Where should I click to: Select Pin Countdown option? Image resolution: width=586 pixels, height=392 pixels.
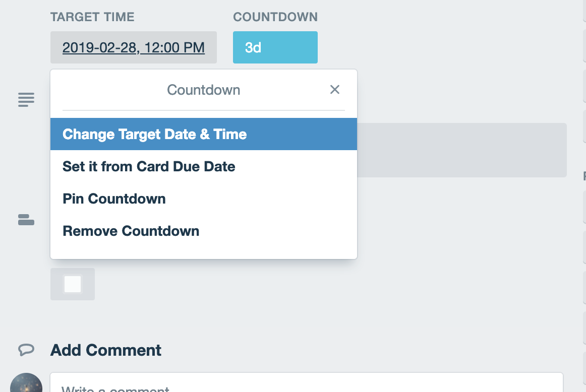(x=114, y=199)
